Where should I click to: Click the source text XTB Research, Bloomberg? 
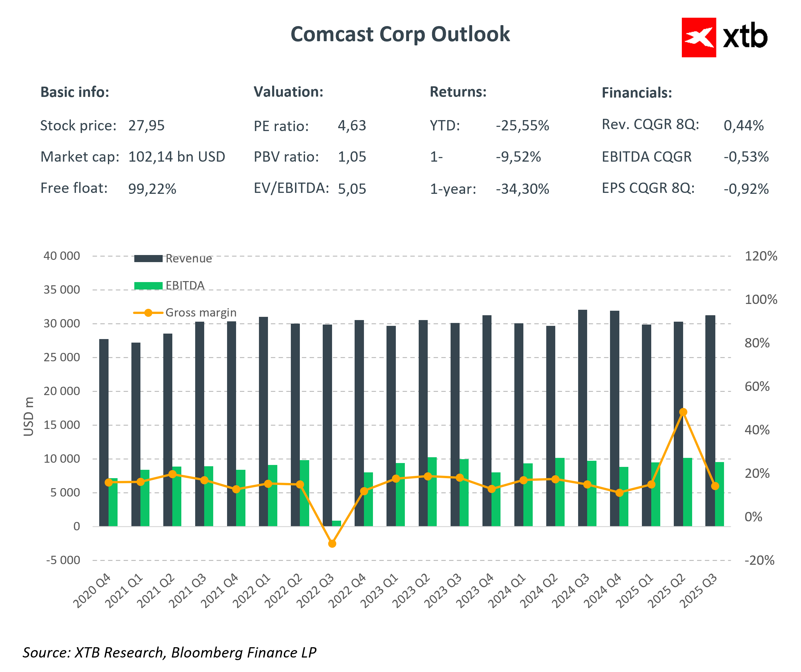pos(169,653)
